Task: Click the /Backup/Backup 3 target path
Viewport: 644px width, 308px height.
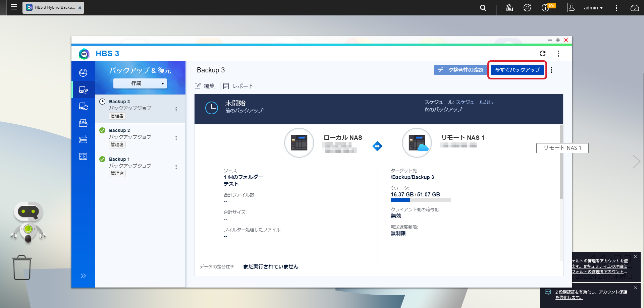Action: coord(412,177)
